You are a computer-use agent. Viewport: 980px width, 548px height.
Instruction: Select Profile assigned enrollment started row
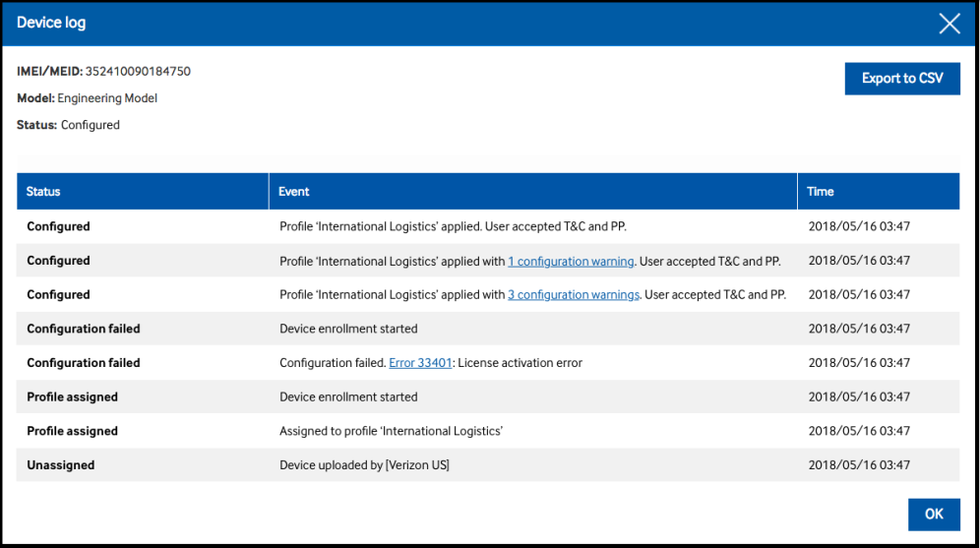point(488,396)
